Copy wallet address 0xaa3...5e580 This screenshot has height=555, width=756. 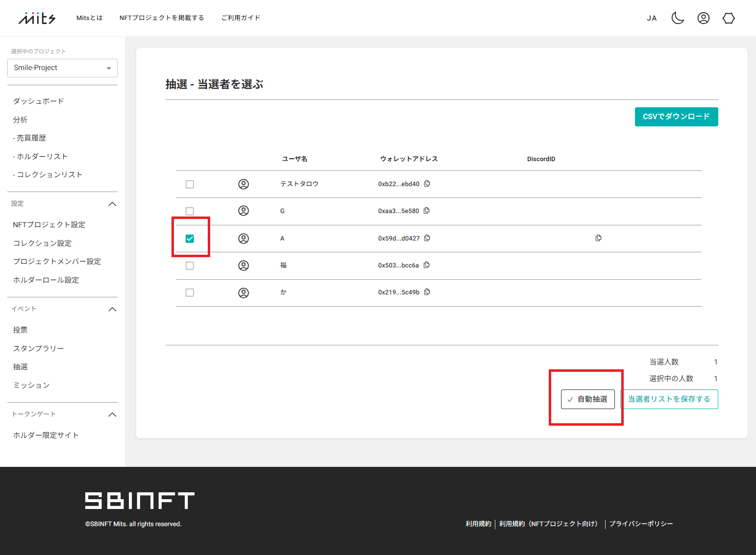pos(427,211)
